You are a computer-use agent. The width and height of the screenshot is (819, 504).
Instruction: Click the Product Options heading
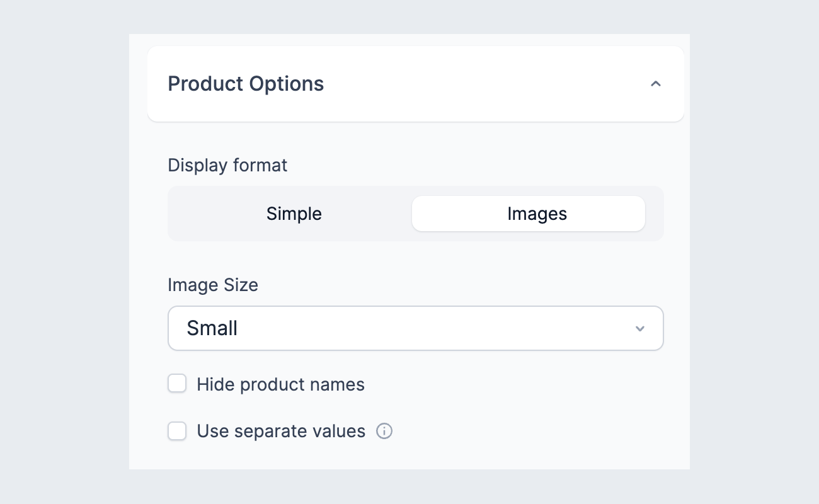[x=246, y=84]
